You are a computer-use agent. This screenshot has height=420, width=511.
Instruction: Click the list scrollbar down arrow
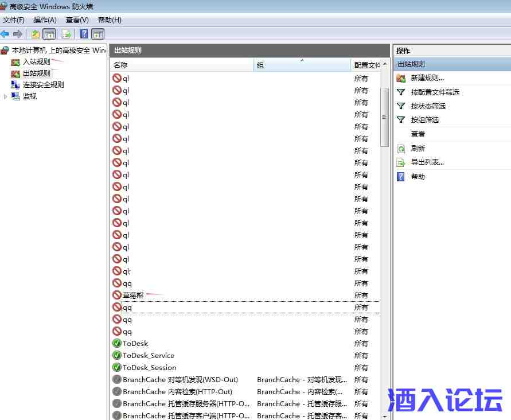[385, 417]
